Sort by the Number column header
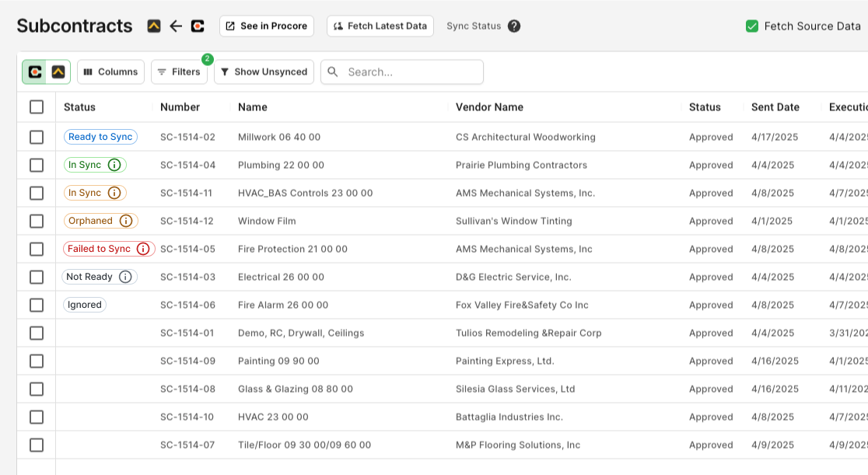The image size is (868, 475). 180,107
